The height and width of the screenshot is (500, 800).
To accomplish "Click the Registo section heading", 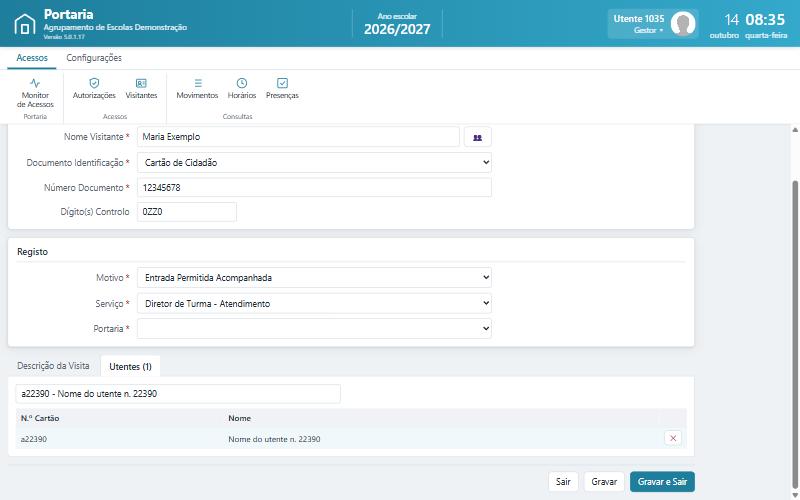I will 32,252.
